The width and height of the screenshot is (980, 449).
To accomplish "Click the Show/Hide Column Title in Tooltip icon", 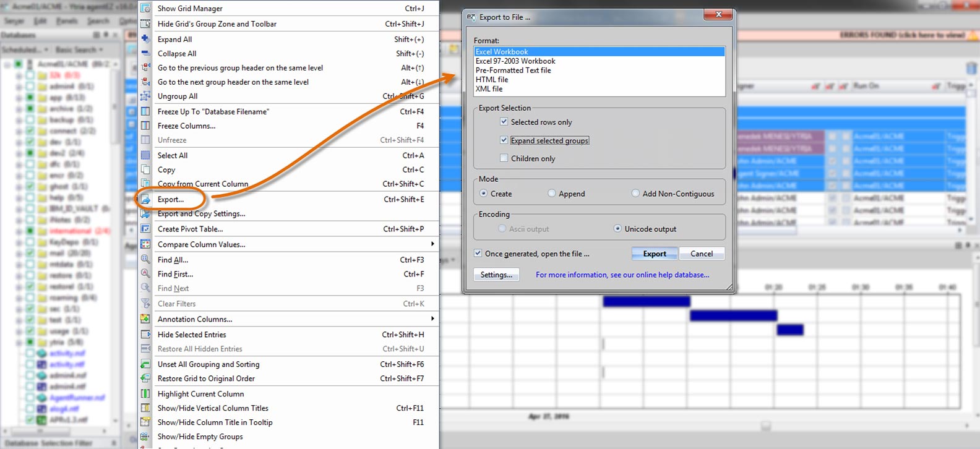I will click(x=145, y=422).
